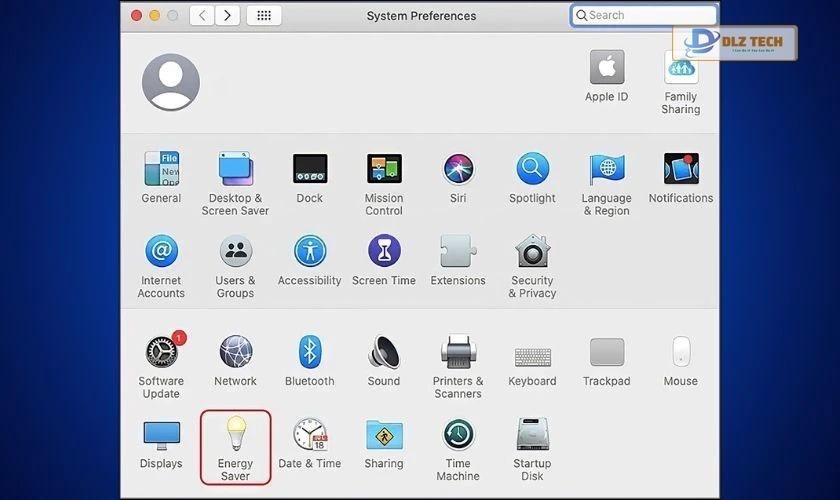Image resolution: width=840 pixels, height=500 pixels.
Task: Show all preferences with grid button
Action: click(x=264, y=16)
